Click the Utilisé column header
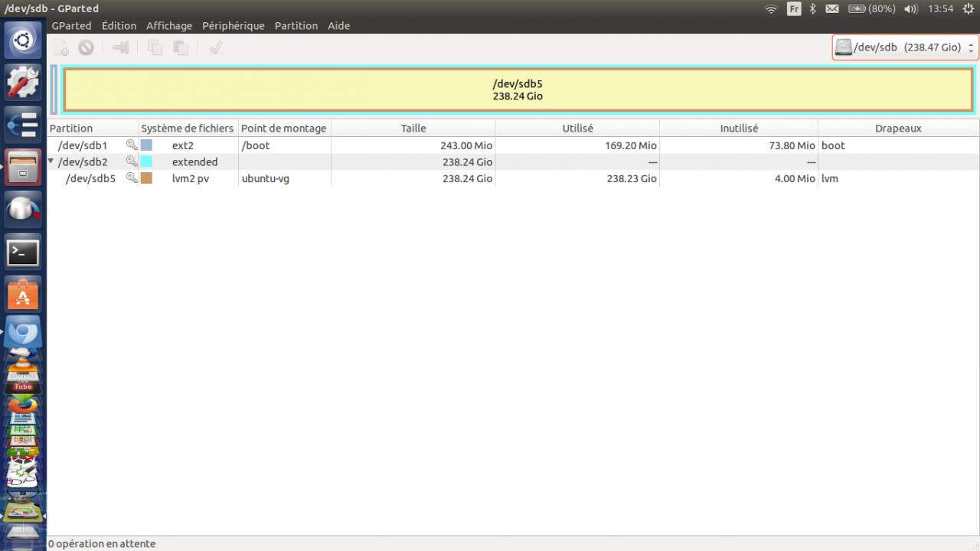 tap(577, 128)
